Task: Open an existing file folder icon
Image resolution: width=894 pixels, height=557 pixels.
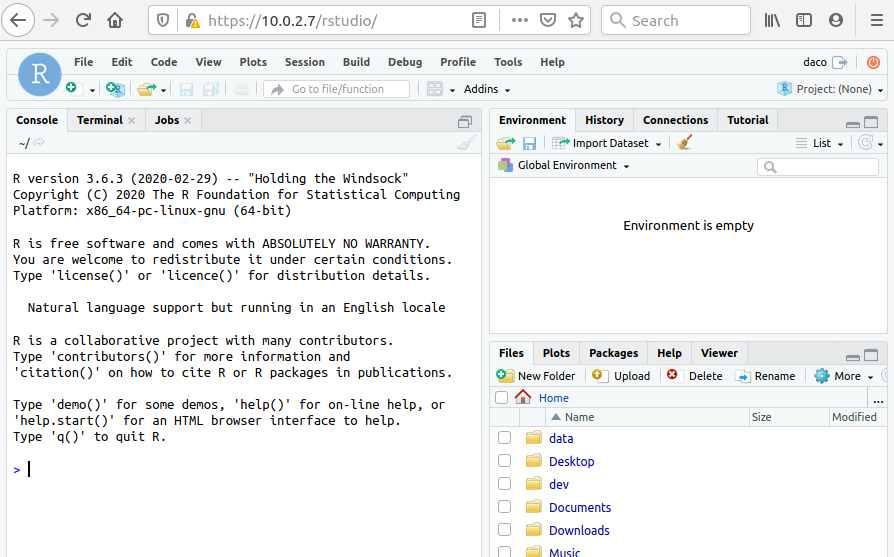Action: pos(147,89)
